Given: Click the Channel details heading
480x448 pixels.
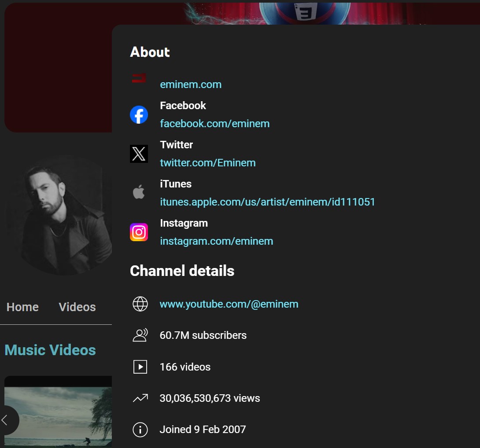Looking at the screenshot, I should click(x=182, y=271).
